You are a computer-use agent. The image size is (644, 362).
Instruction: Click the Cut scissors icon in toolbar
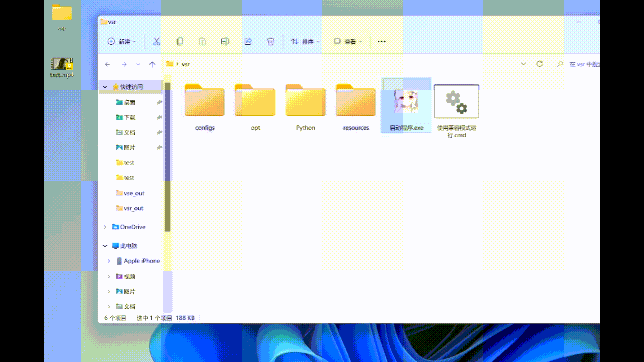tap(156, 42)
